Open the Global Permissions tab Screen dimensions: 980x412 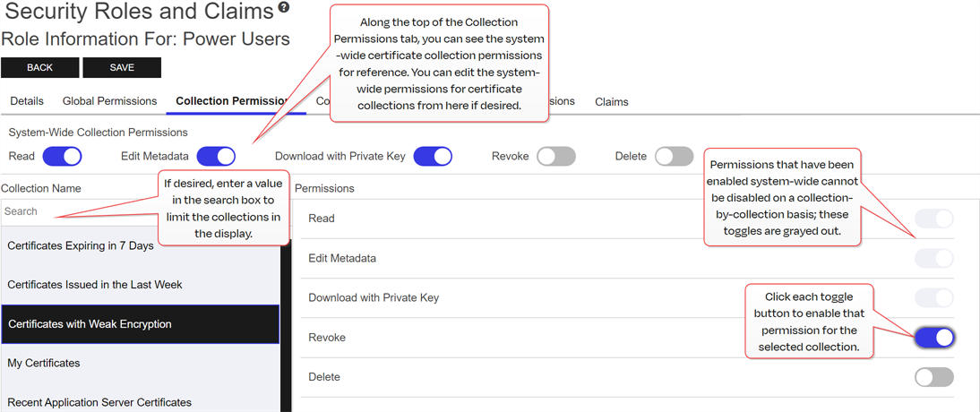[x=109, y=101]
